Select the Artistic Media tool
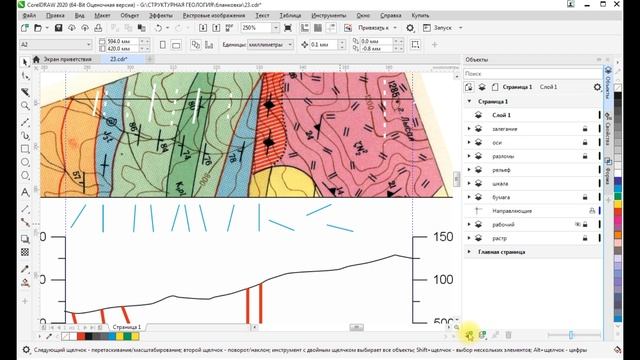Screen dimensions: 640x360 coord(25,136)
